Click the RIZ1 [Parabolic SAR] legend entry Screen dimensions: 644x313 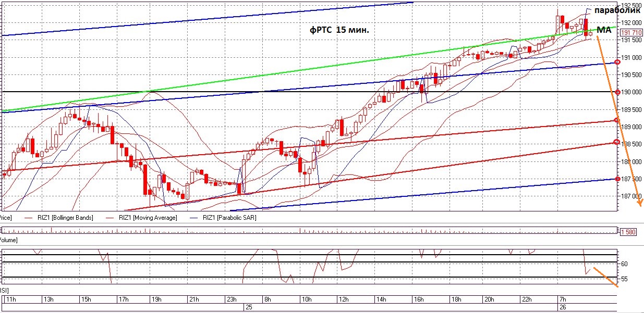[229, 218]
